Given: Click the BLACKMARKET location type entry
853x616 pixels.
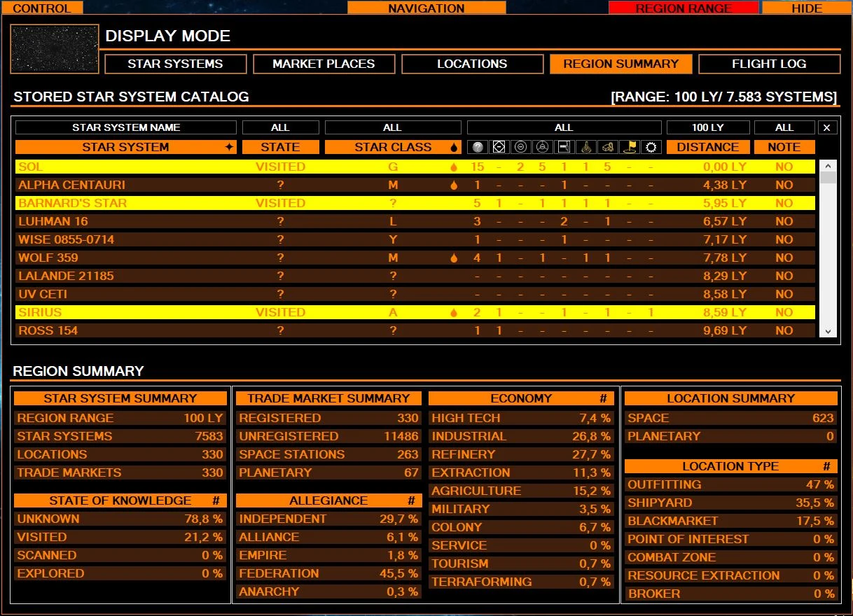Looking at the screenshot, I should (x=731, y=521).
